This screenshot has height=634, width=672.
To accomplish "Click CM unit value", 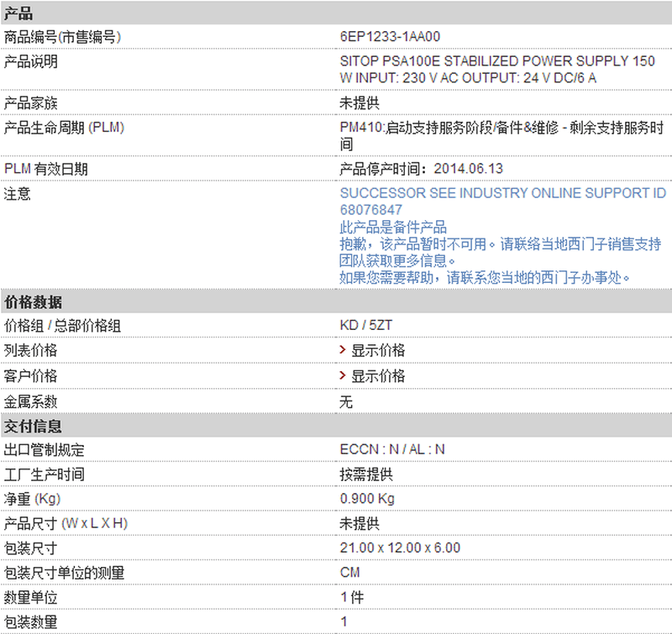I will click(x=350, y=573).
